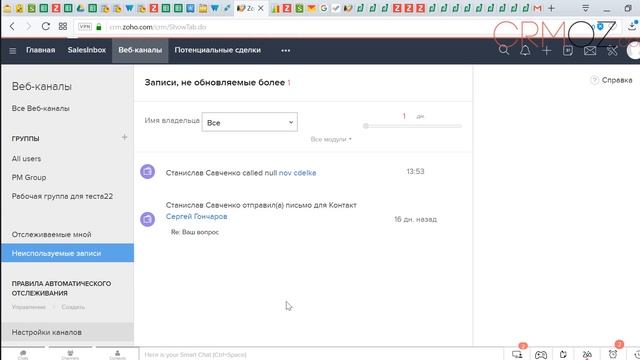This screenshot has height=360, width=640.
Task: Click the Управление link under auto-follow rules
Action: coord(29,307)
